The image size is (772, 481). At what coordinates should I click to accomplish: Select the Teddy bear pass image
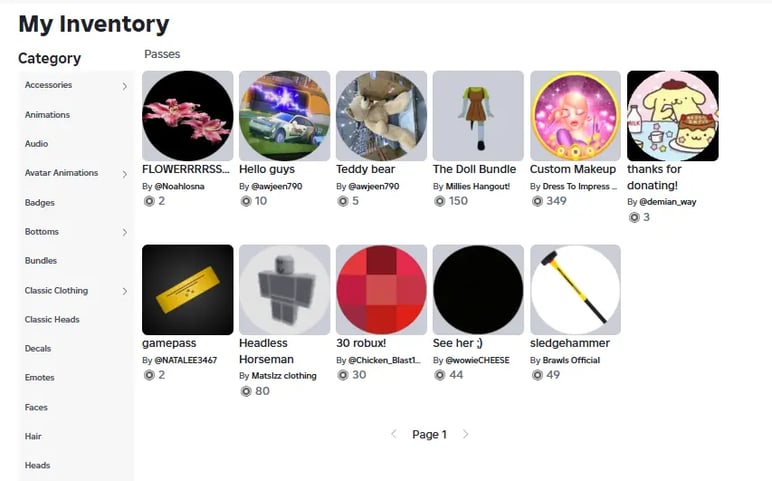[382, 116]
